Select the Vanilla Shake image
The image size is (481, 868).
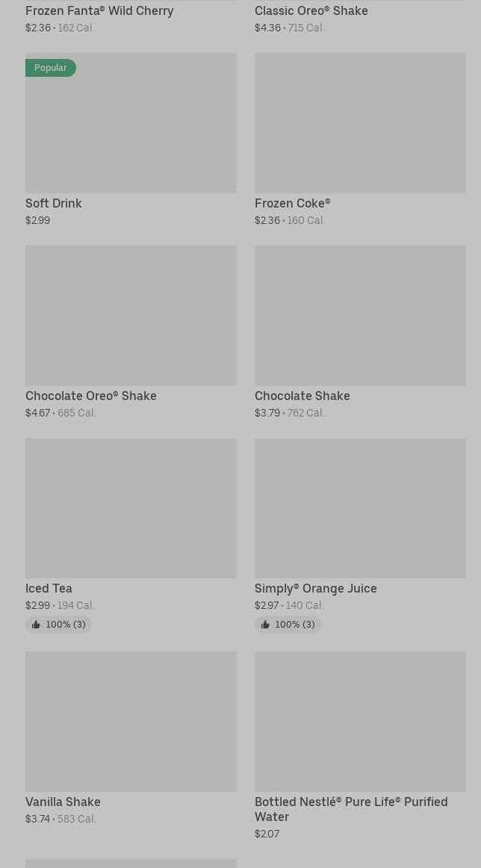131,722
